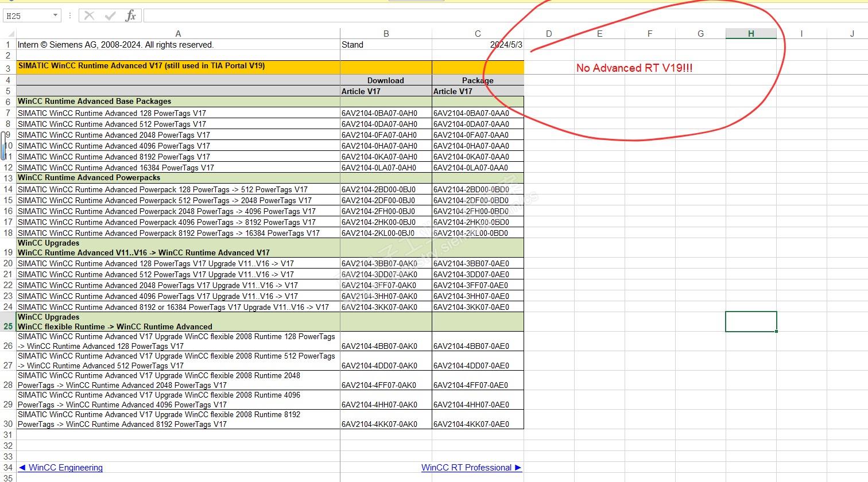
Task: Select the '2048 PowerTags V17 Upgrade V11..V16' cell
Action: click(178, 285)
